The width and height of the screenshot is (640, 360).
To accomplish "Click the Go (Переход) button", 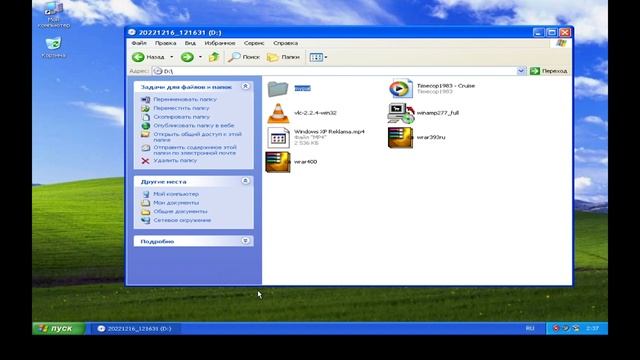I will tap(549, 71).
